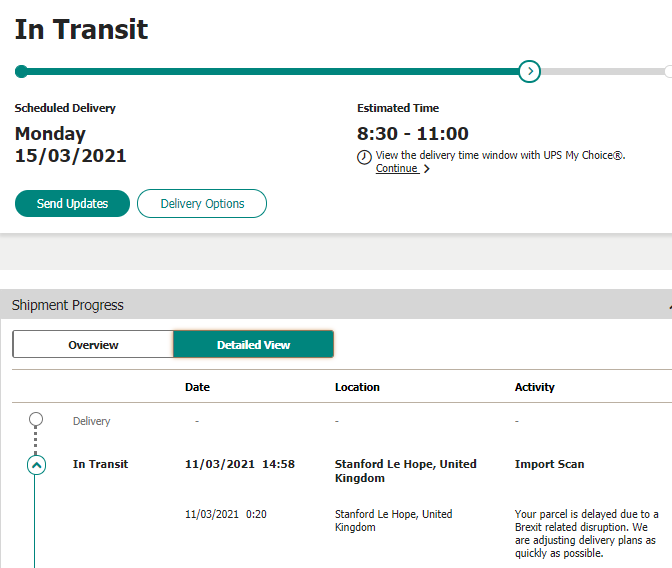Click the grey end dot of progress bar

tap(668, 71)
